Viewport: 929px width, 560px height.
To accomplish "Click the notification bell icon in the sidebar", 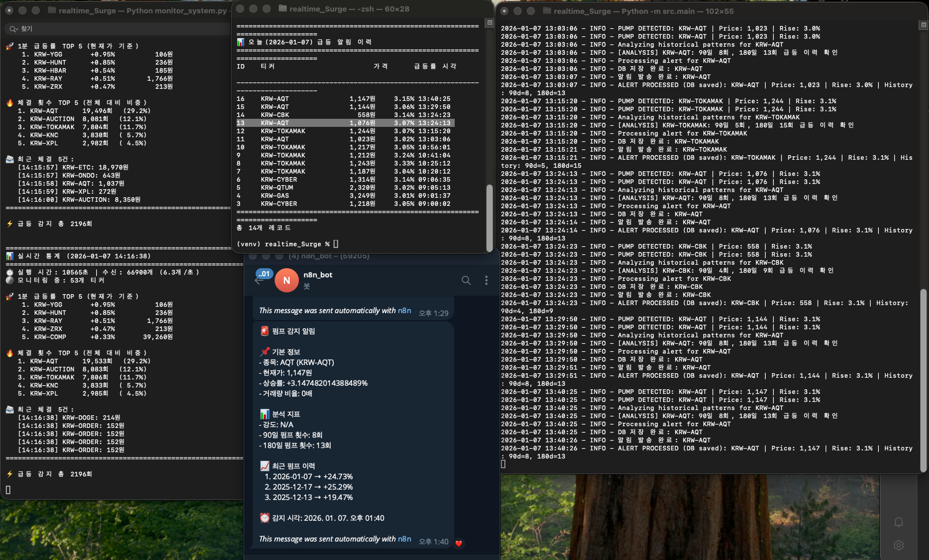I will (x=898, y=523).
